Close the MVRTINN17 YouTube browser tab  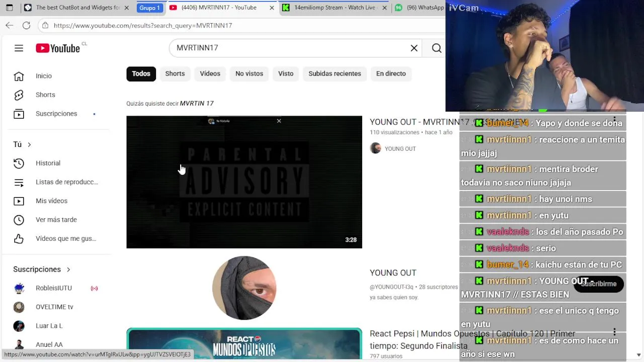[x=272, y=8]
